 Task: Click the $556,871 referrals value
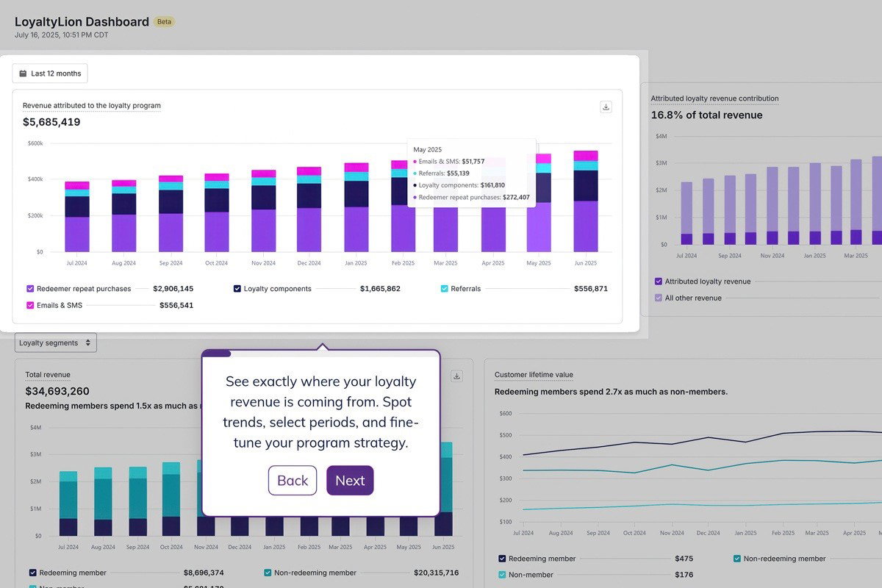click(x=591, y=289)
